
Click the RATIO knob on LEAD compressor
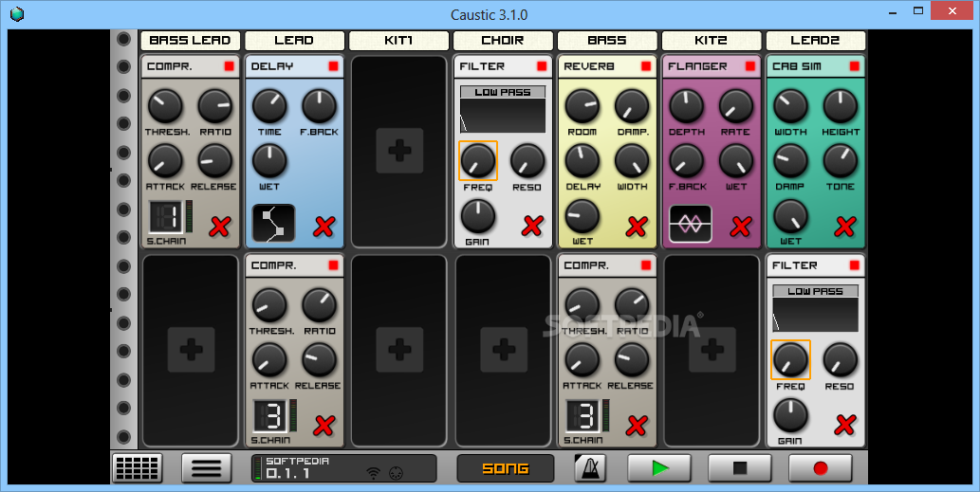[x=320, y=305]
